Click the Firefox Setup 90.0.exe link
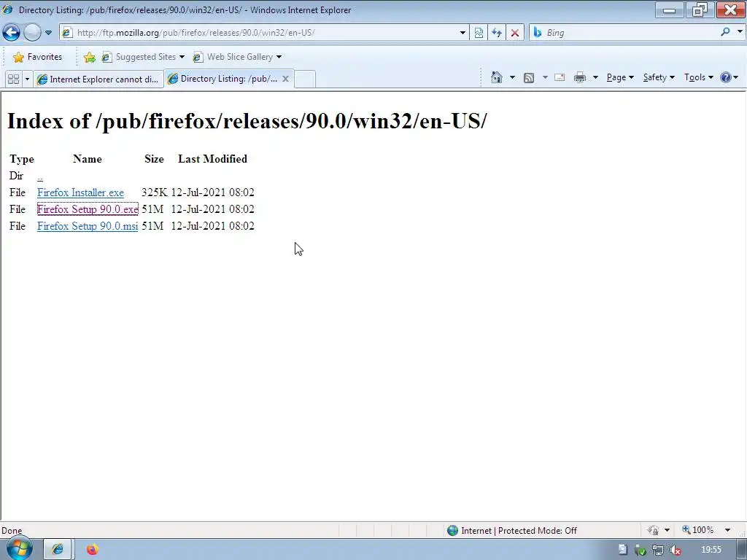 (x=88, y=209)
